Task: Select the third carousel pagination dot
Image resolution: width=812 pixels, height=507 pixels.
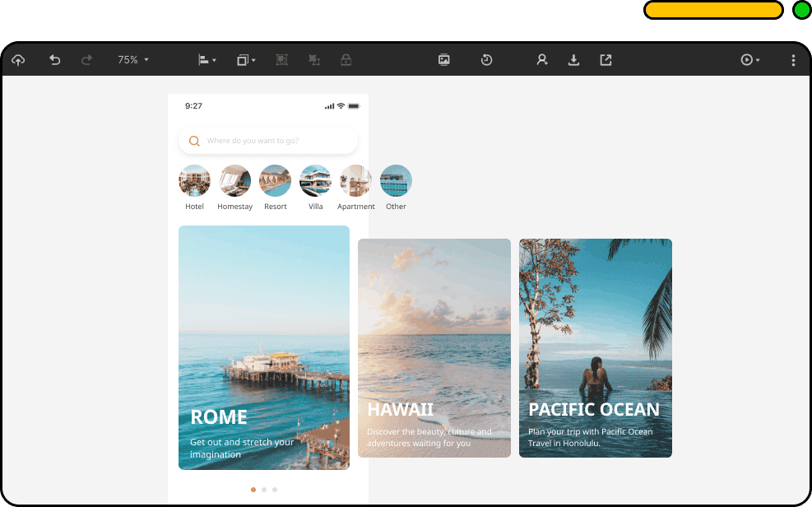Action: point(275,490)
